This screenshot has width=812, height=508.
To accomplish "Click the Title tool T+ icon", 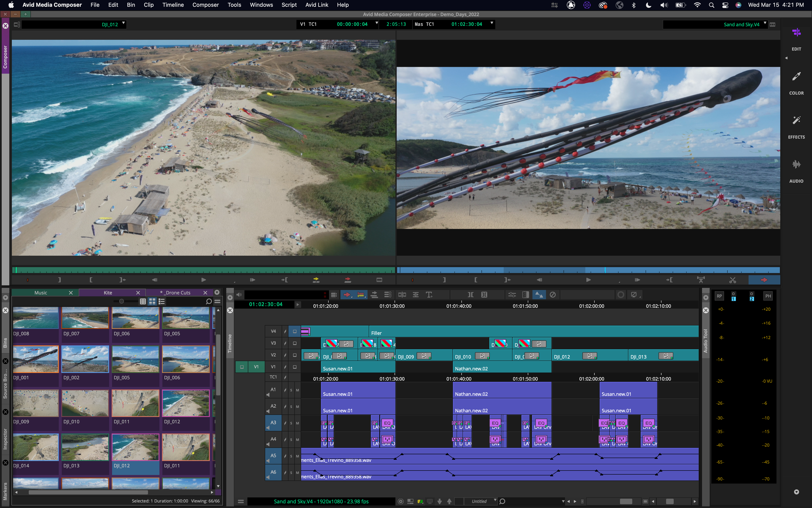I will [429, 295].
